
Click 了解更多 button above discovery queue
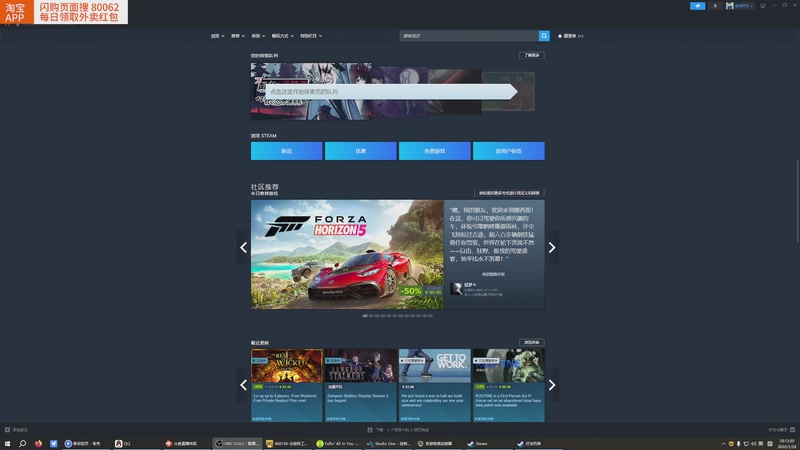coord(532,55)
